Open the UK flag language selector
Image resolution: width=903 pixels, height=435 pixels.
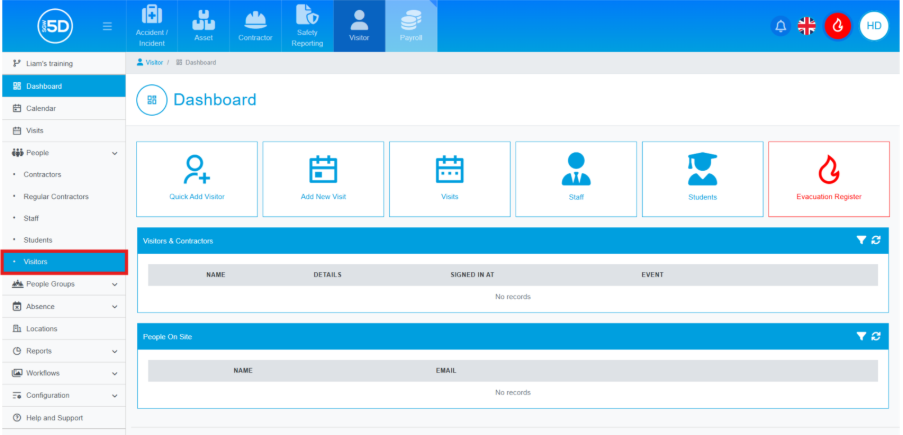click(807, 26)
